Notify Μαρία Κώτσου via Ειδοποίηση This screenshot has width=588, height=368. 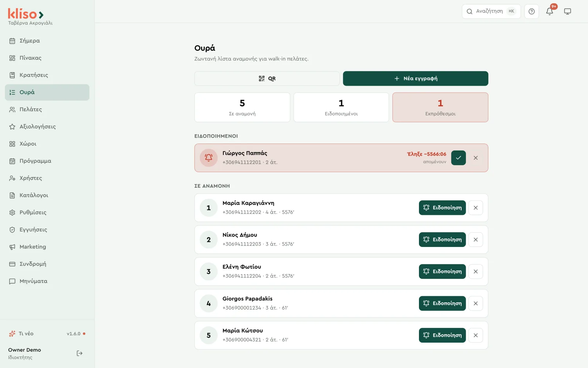click(x=442, y=335)
